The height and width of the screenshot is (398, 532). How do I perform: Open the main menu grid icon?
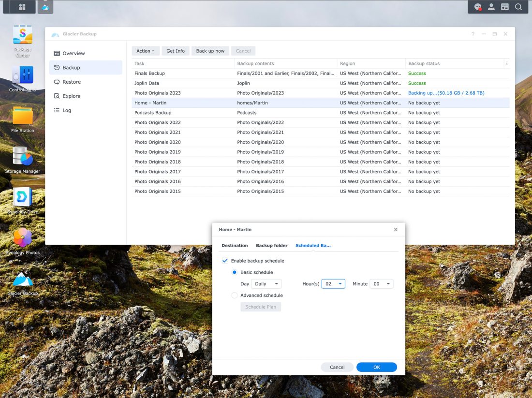[x=22, y=7]
